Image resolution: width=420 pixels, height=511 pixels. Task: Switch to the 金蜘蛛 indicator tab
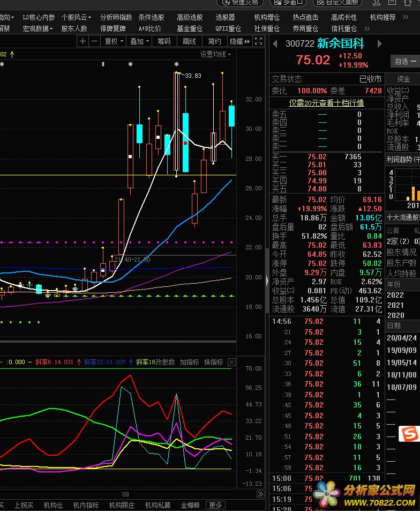pos(190,505)
